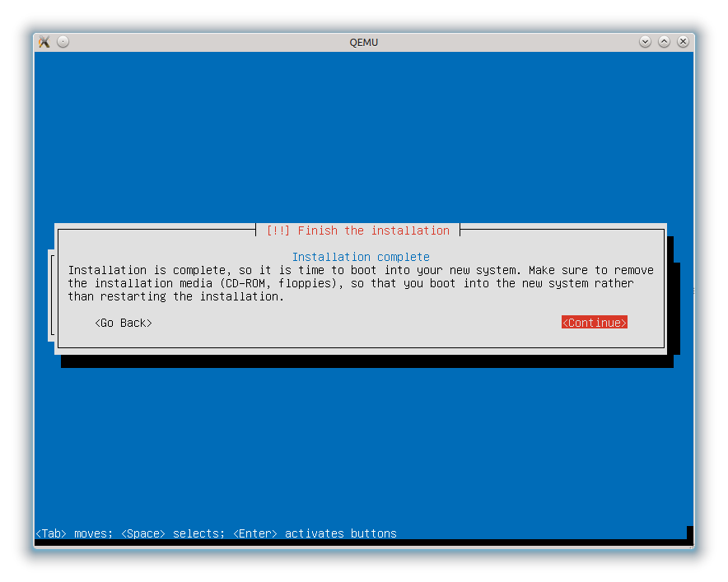Image resolution: width=728 pixels, height=582 pixels.
Task: Click the "Tab moves; Space selects" help line
Action: [217, 533]
